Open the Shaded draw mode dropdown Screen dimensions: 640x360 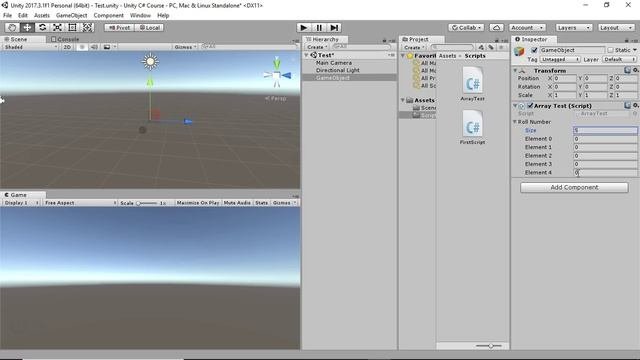(30, 47)
